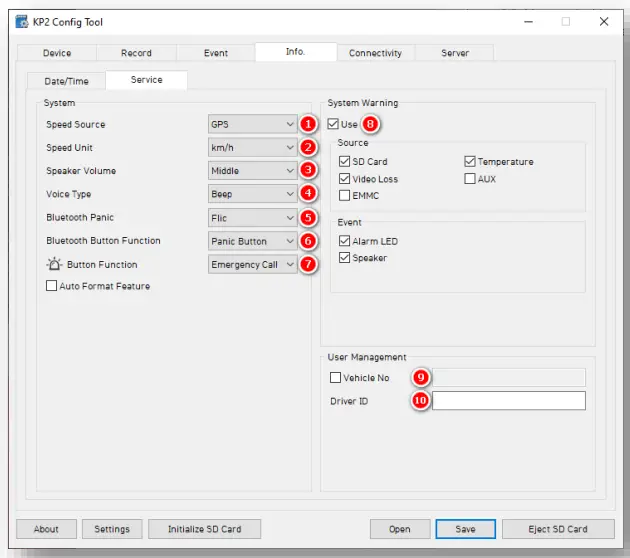Click the Driver ID label
630x558 pixels.
pos(349,401)
